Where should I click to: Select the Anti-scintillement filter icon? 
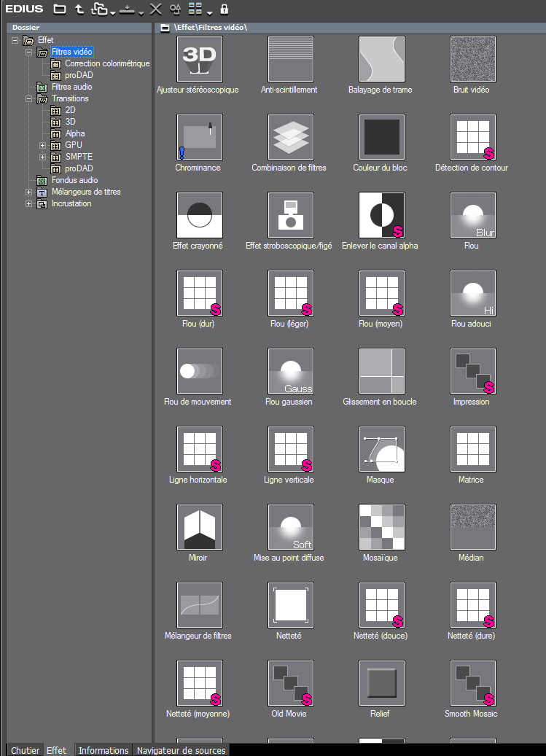[291, 59]
